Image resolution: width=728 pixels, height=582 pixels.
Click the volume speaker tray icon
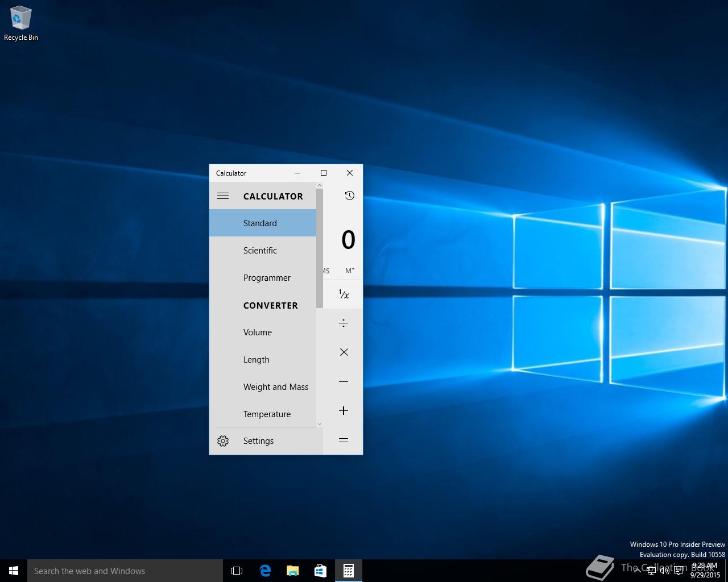[664, 571]
